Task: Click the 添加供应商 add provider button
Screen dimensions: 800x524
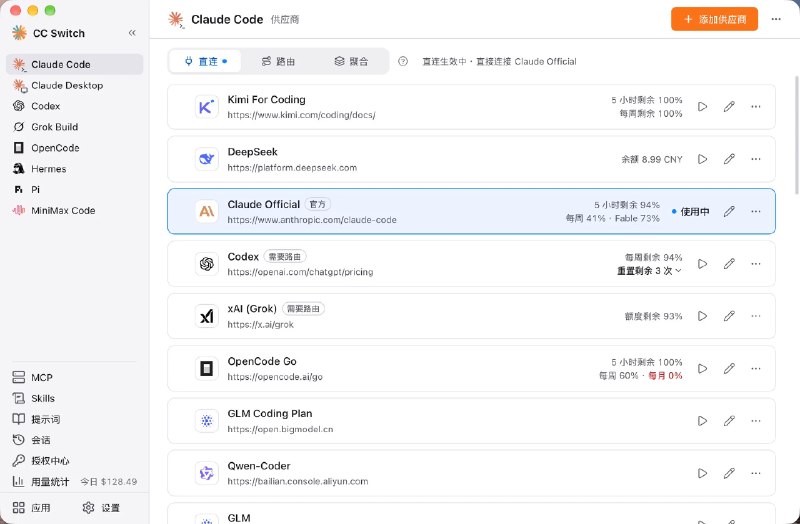Action: pos(714,19)
